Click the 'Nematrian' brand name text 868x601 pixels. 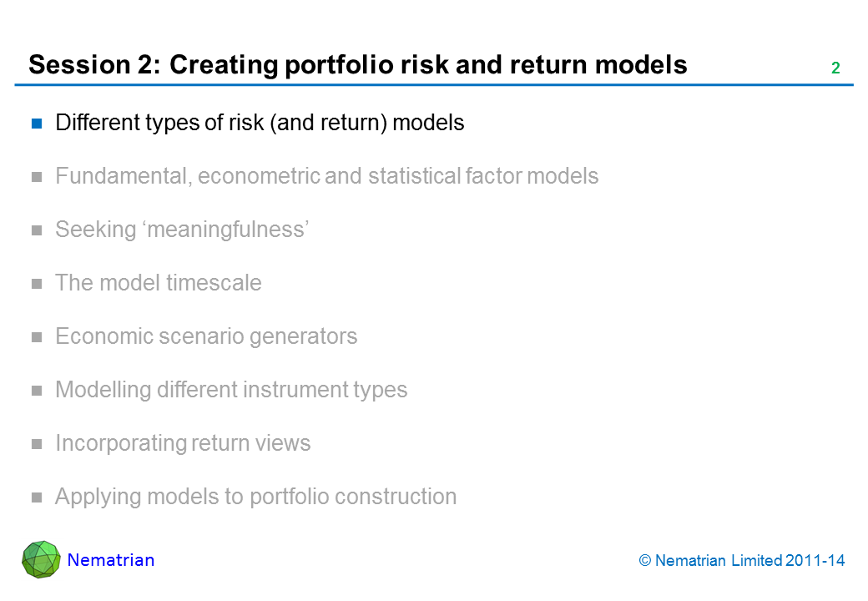point(111,560)
